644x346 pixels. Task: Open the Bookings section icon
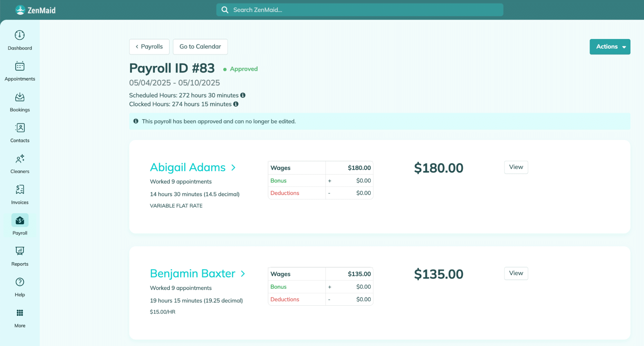pos(20,97)
